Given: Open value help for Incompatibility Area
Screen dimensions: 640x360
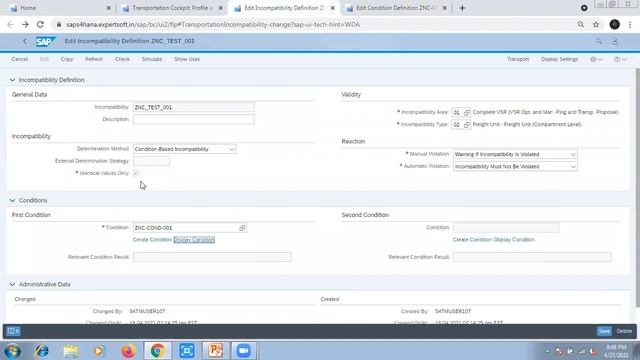Looking at the screenshot, I should (467, 112).
